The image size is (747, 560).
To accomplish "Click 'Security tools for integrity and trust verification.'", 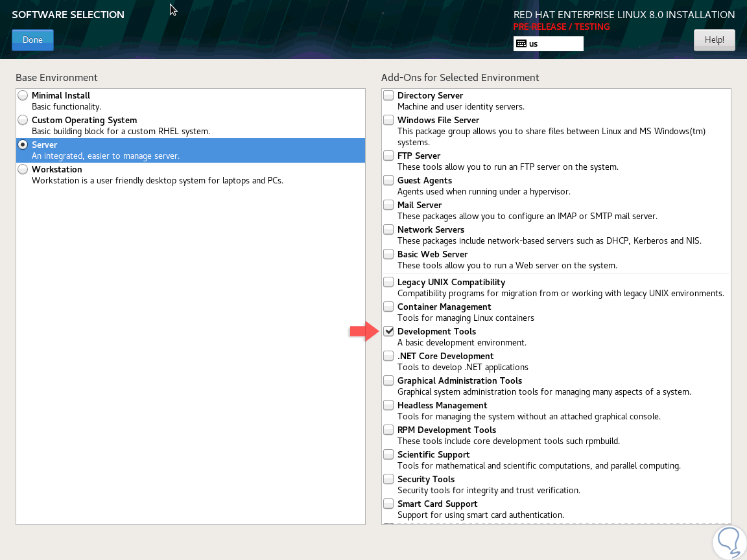I will click(x=488, y=491).
